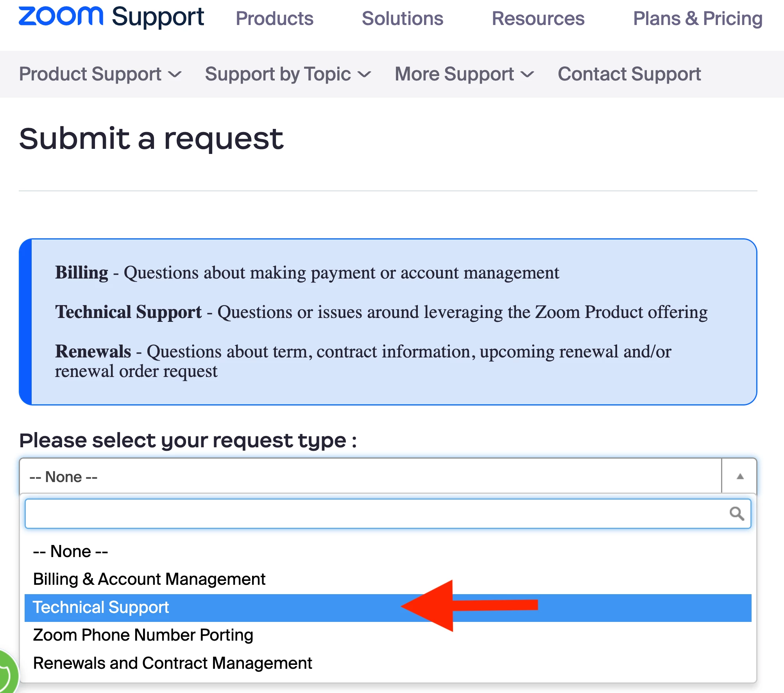Go to Plans & Pricing
Image resolution: width=784 pixels, height=693 pixels.
[x=698, y=18]
